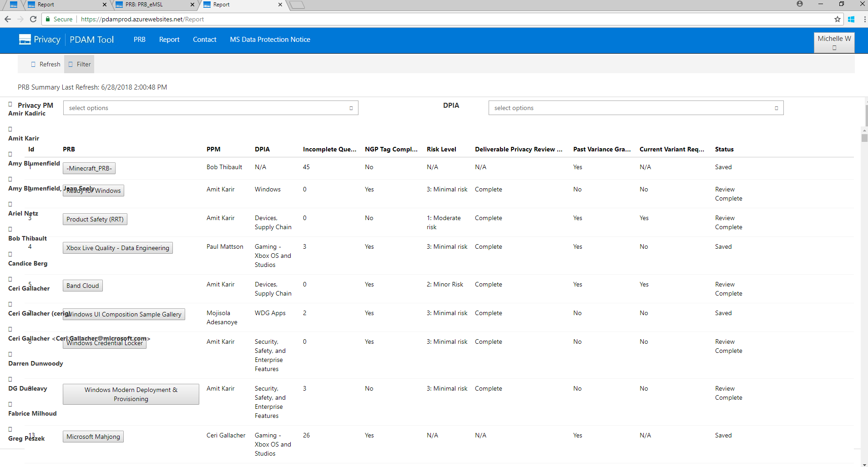868x467 pixels.
Task: Click the bookmark star in address bar
Action: click(x=837, y=19)
